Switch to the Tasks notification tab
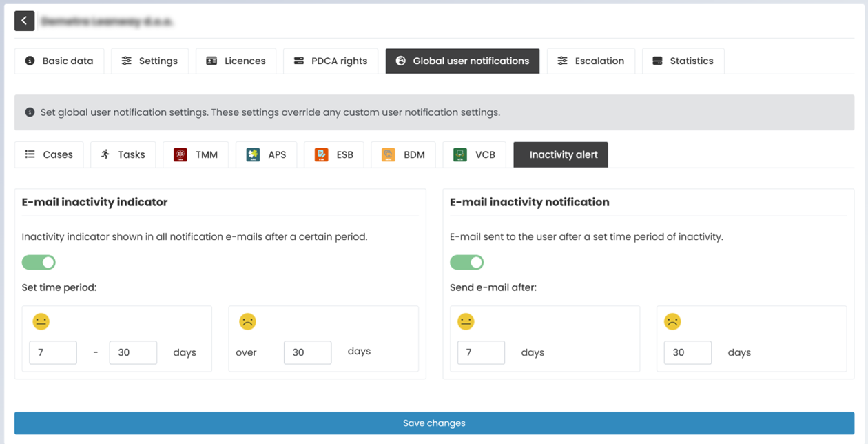The image size is (868, 444). click(x=123, y=154)
